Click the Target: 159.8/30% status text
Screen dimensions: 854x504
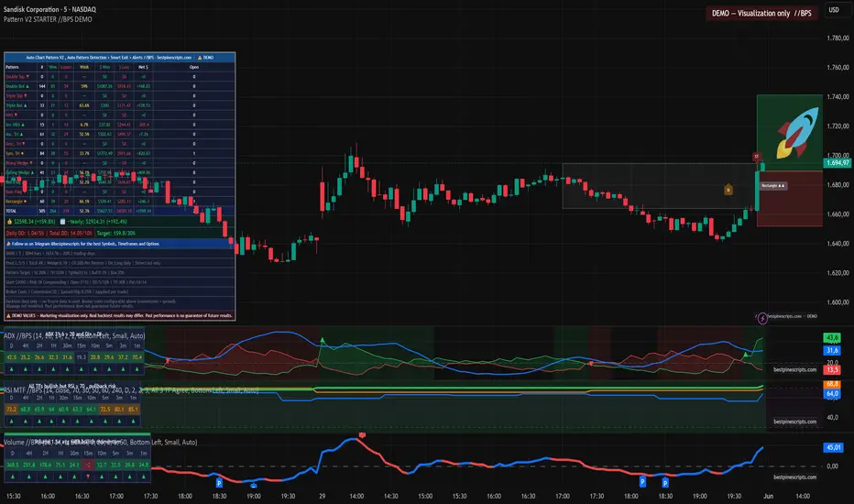(116, 233)
